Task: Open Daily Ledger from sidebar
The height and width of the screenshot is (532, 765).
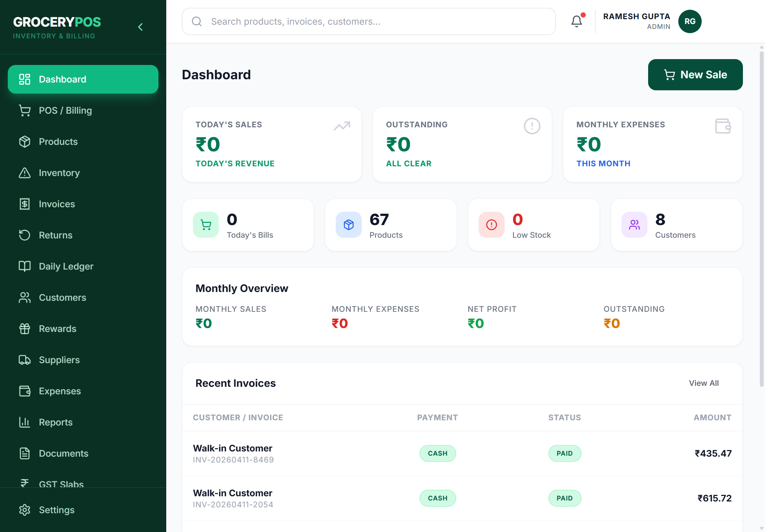Action: [x=83, y=266]
